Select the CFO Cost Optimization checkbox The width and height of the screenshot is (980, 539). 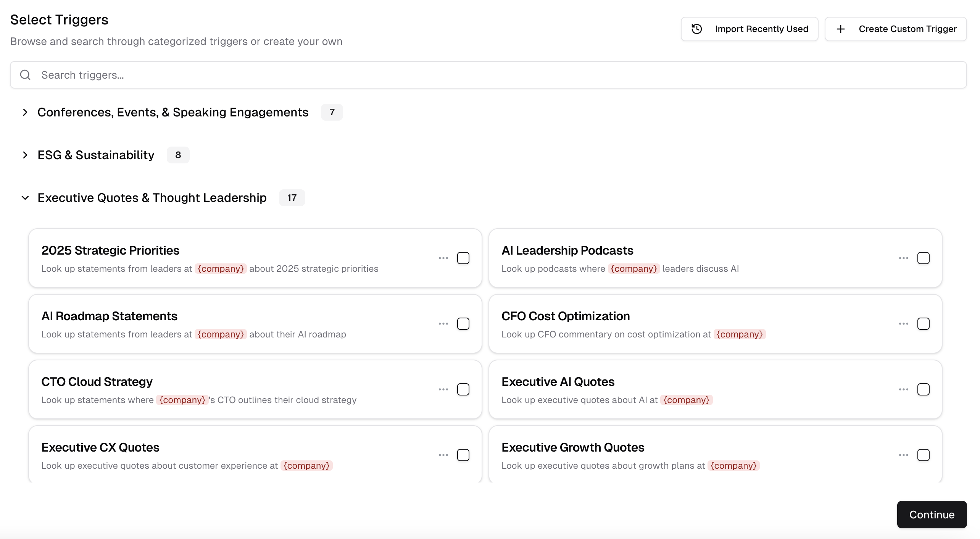[923, 324]
